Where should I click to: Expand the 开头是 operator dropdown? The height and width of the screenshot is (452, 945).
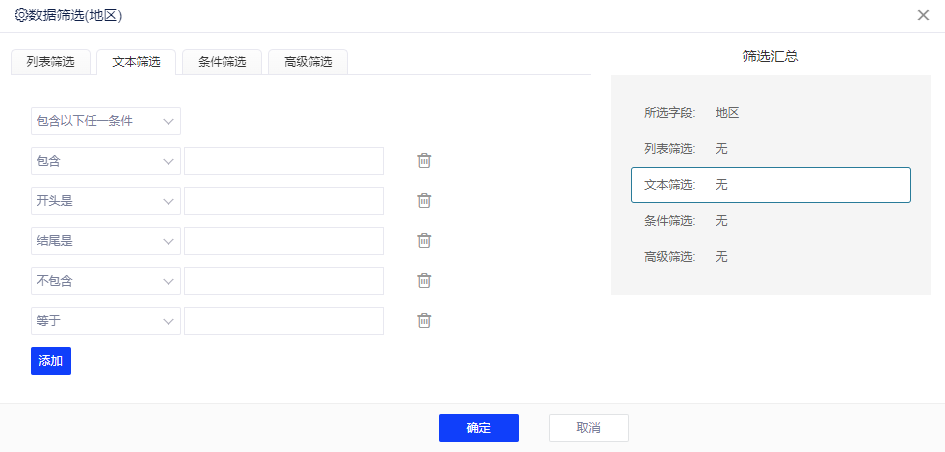click(105, 201)
